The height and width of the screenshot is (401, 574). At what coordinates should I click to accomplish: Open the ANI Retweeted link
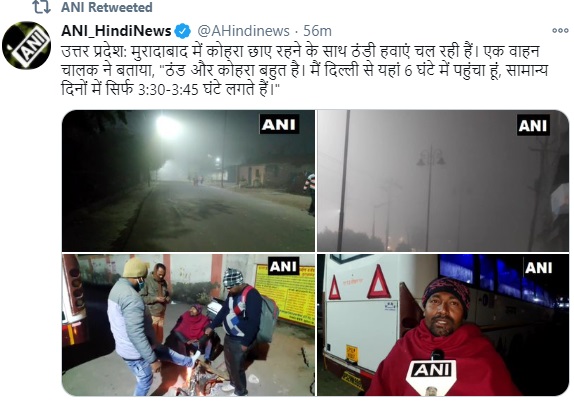(x=107, y=7)
